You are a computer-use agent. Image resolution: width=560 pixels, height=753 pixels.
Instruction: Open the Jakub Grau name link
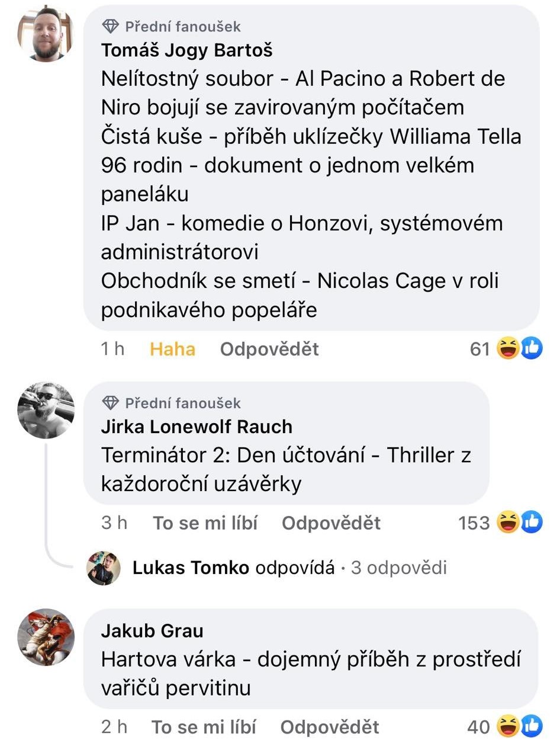pyautogui.click(x=152, y=631)
